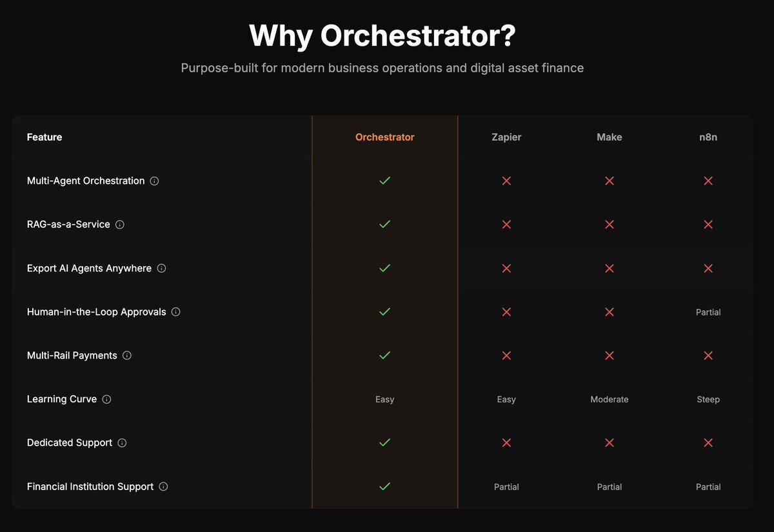Click Moderate in Learning Curve row
Viewport: 774px width, 532px height.
tap(609, 399)
